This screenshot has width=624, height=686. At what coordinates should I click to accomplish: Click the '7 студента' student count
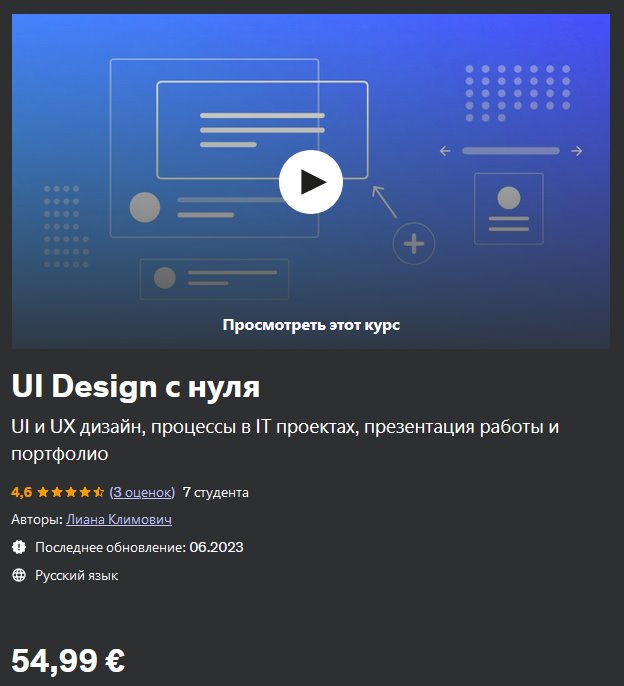[216, 492]
